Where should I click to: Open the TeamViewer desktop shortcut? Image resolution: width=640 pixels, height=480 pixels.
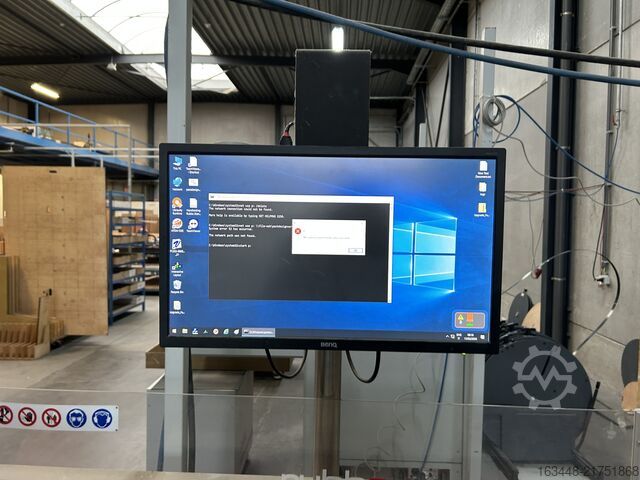tap(193, 225)
